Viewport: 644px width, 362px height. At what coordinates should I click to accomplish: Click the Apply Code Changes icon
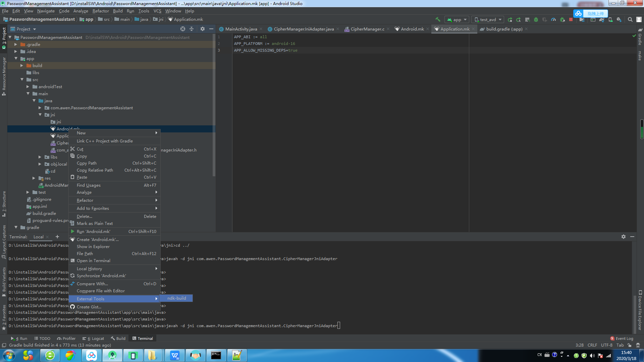[x=527, y=19]
